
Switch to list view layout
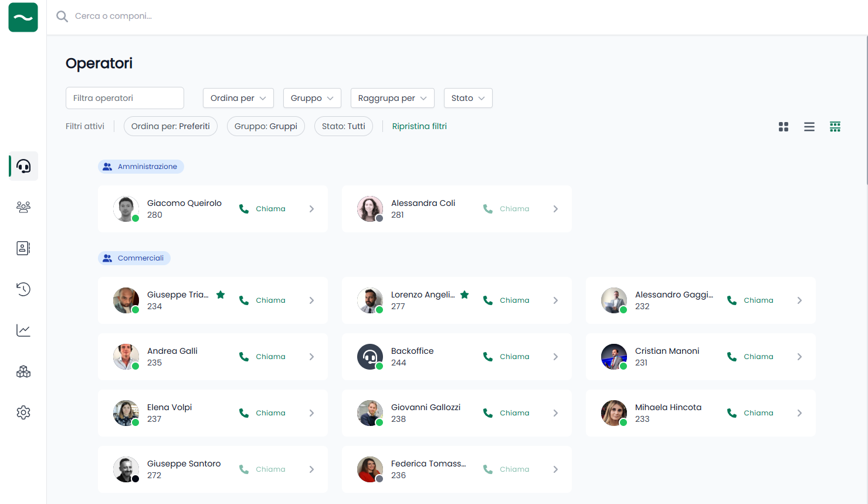coord(809,127)
